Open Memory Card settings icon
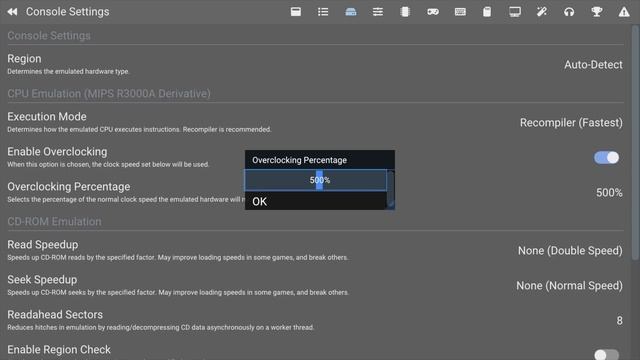 [x=487, y=12]
